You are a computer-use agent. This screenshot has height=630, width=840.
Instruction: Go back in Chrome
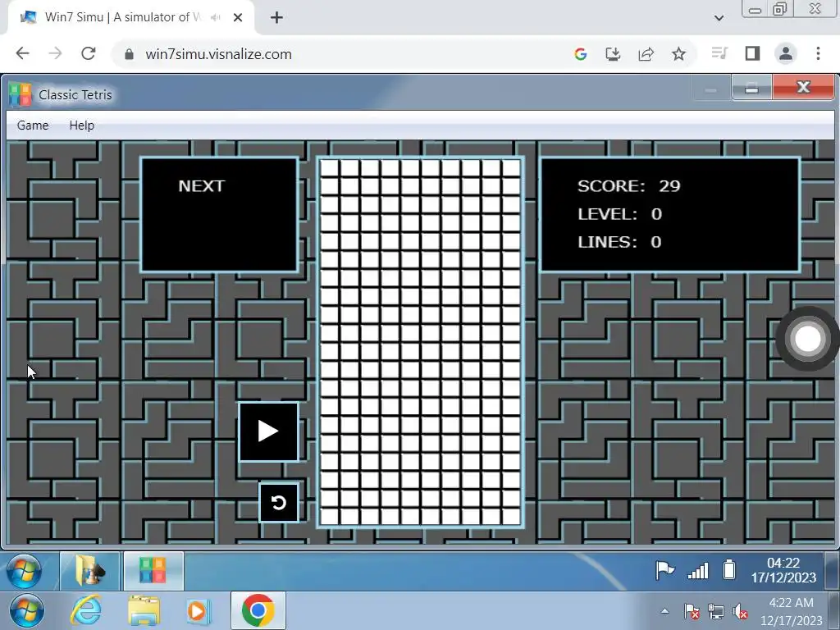(x=22, y=53)
